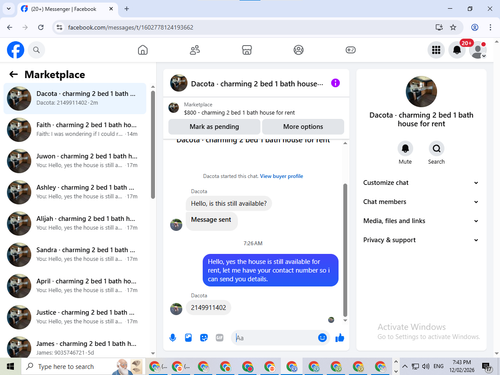The height and width of the screenshot is (375, 500).
Task: Open the account profile picture menu
Action: 478,50
